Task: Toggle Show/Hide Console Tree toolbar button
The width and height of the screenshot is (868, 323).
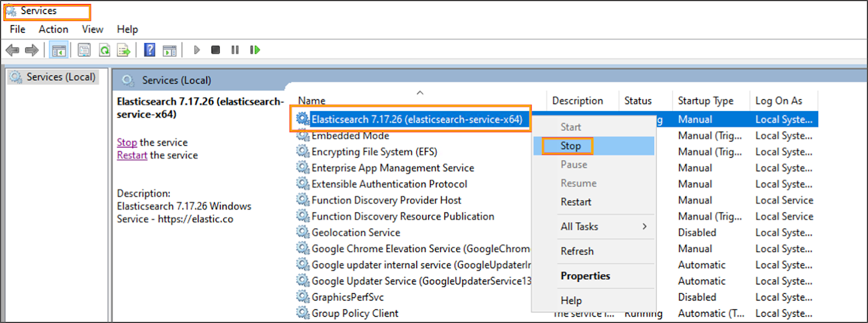Action: pos(59,50)
